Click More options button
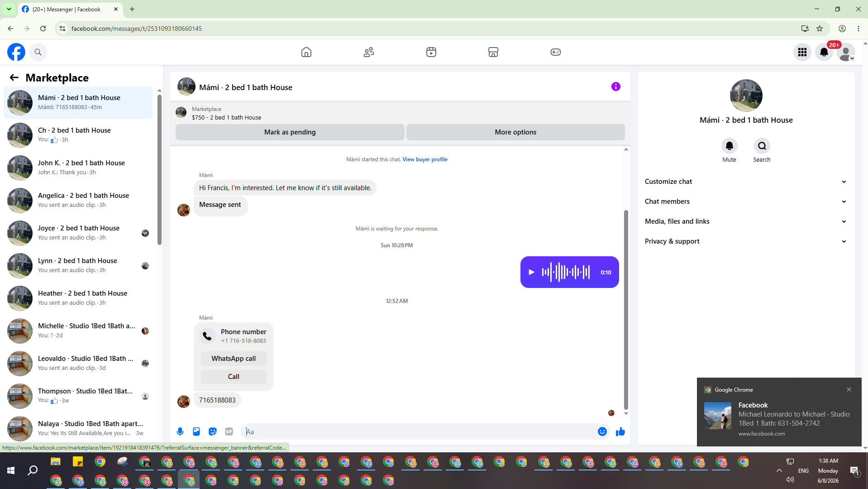Viewport: 868px width, 489px height. tap(515, 132)
